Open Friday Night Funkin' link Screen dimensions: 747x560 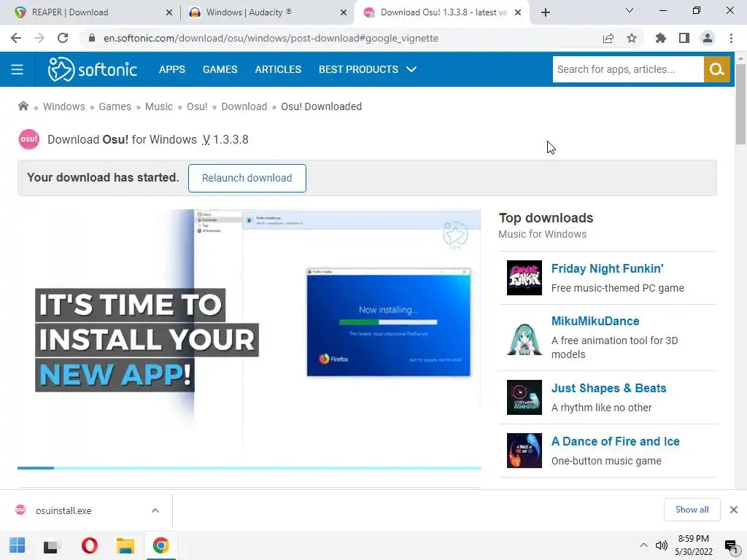[608, 268]
